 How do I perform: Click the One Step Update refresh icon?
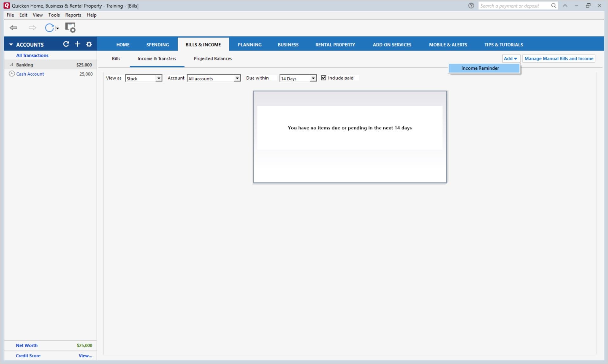pos(49,28)
